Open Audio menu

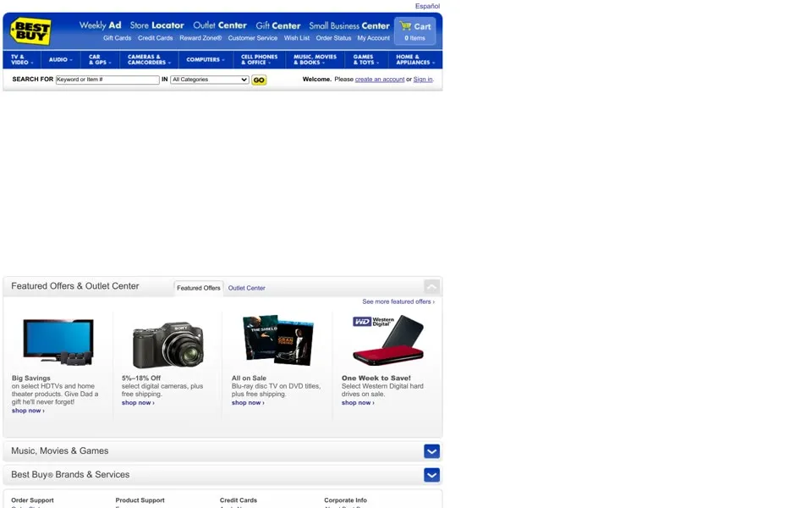click(x=61, y=59)
